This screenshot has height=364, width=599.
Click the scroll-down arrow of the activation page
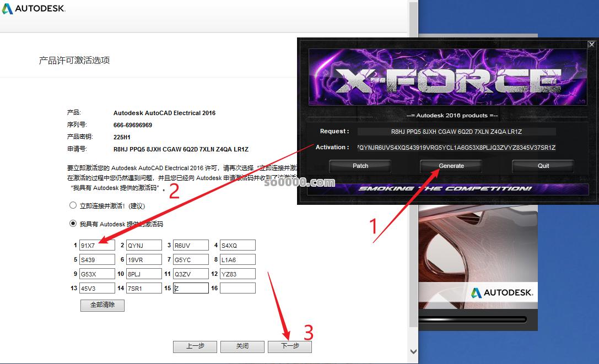click(413, 351)
